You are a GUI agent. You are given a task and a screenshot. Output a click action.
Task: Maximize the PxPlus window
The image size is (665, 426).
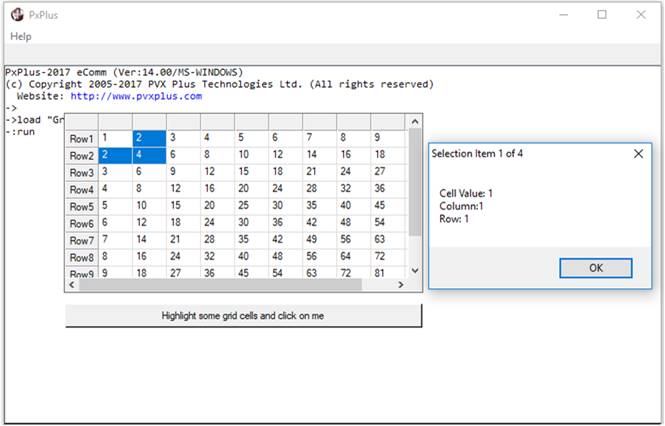[602, 15]
